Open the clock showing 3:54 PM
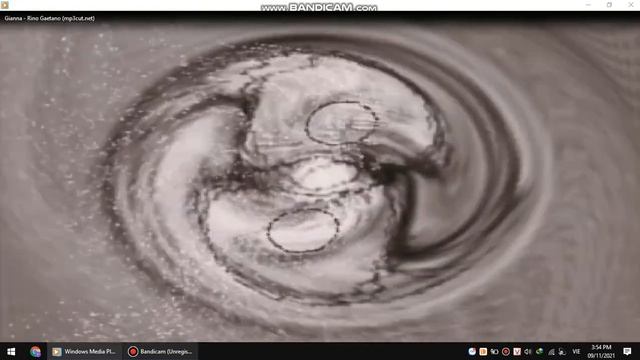The image size is (640, 360). coord(601,351)
